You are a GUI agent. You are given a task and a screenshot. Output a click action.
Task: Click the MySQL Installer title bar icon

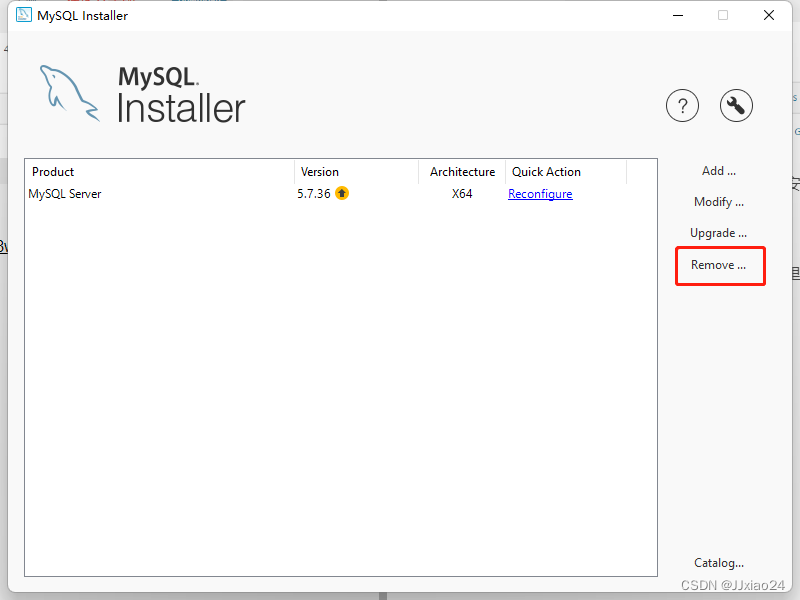tap(23, 15)
